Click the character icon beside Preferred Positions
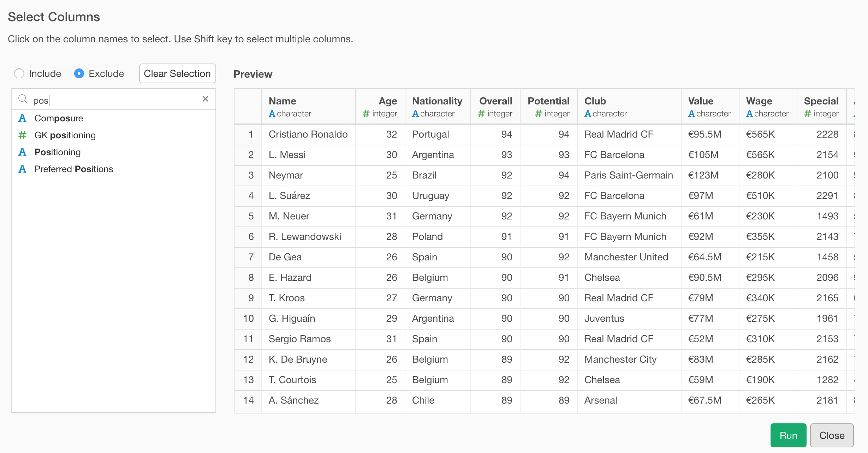 tap(22, 169)
